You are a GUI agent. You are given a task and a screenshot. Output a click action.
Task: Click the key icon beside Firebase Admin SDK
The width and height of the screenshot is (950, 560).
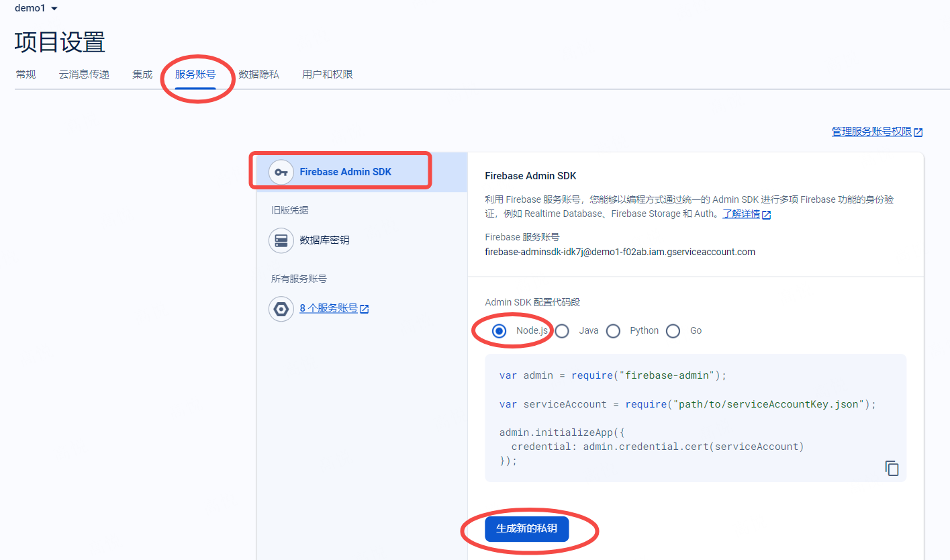[281, 172]
